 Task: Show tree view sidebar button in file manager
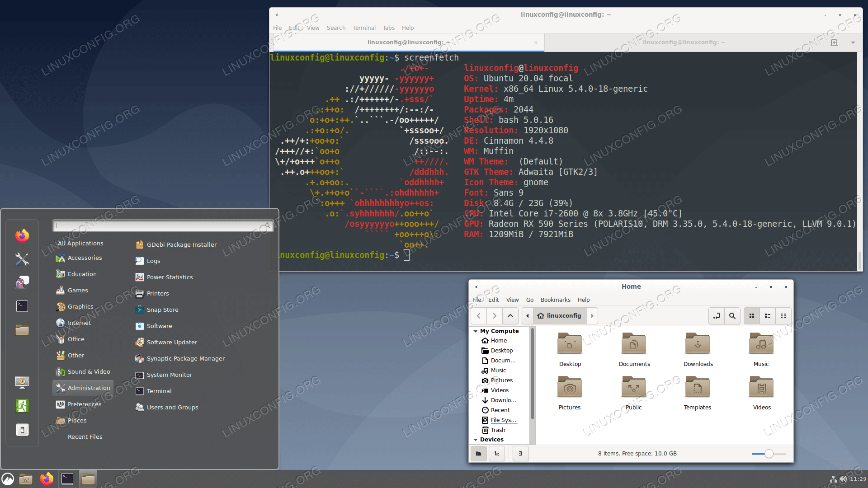coord(497,453)
